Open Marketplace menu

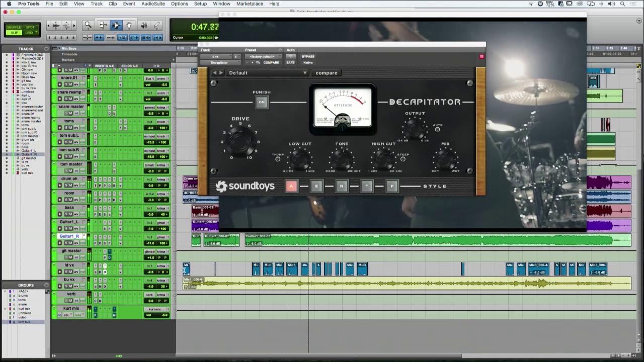point(250,4)
